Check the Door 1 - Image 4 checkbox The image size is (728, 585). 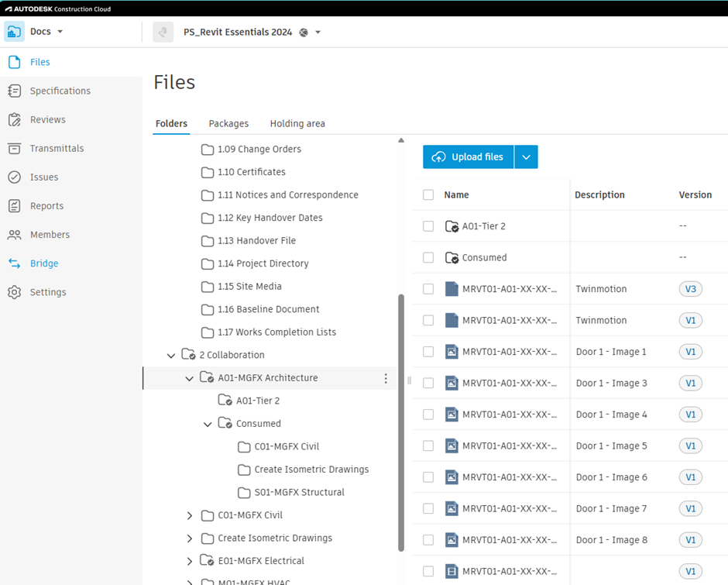tap(428, 415)
